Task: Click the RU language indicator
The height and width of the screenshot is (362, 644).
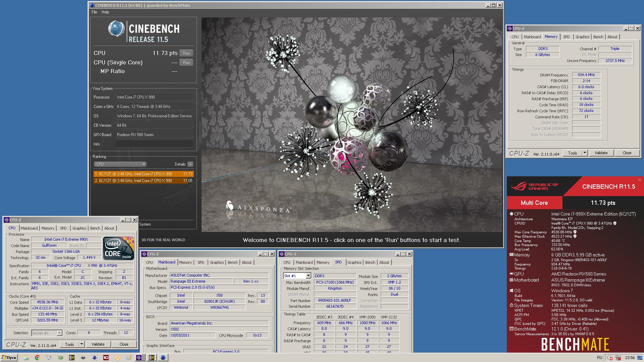Action: 600,358
